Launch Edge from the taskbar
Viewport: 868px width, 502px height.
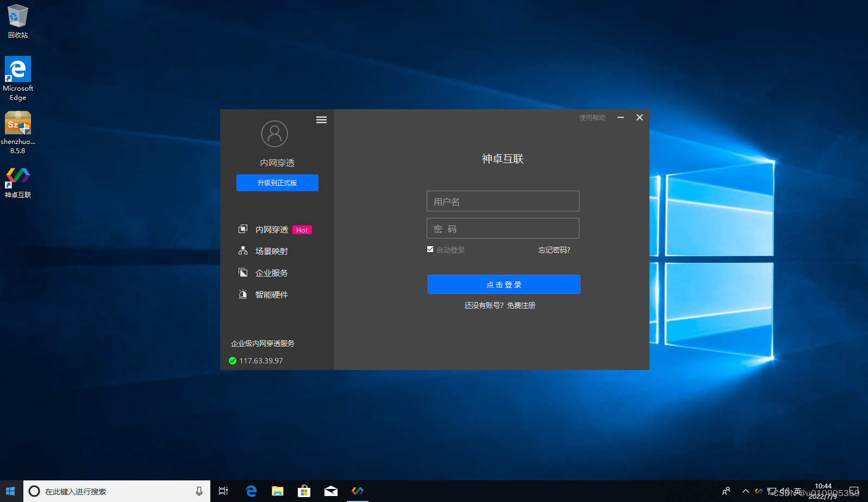(251, 491)
